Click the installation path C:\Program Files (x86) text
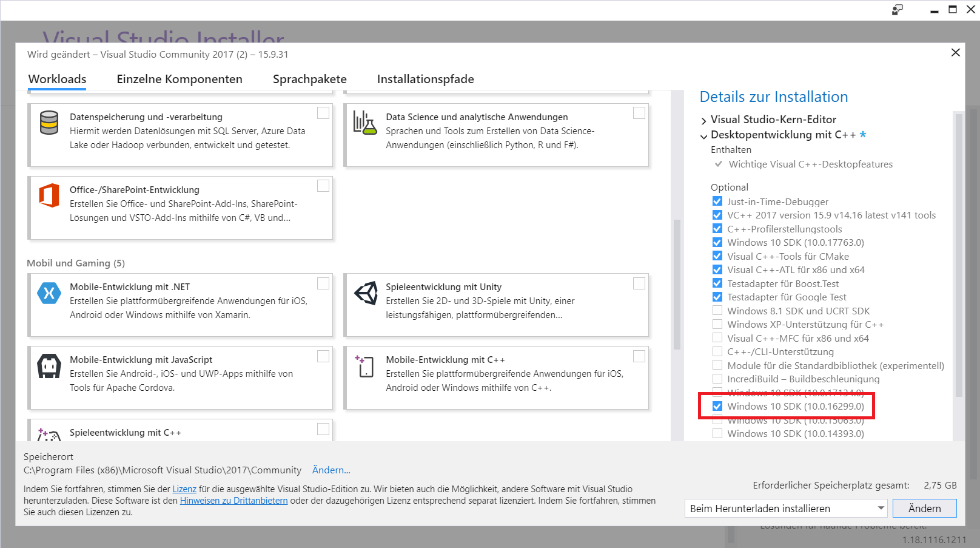This screenshot has height=548, width=980. (x=163, y=470)
